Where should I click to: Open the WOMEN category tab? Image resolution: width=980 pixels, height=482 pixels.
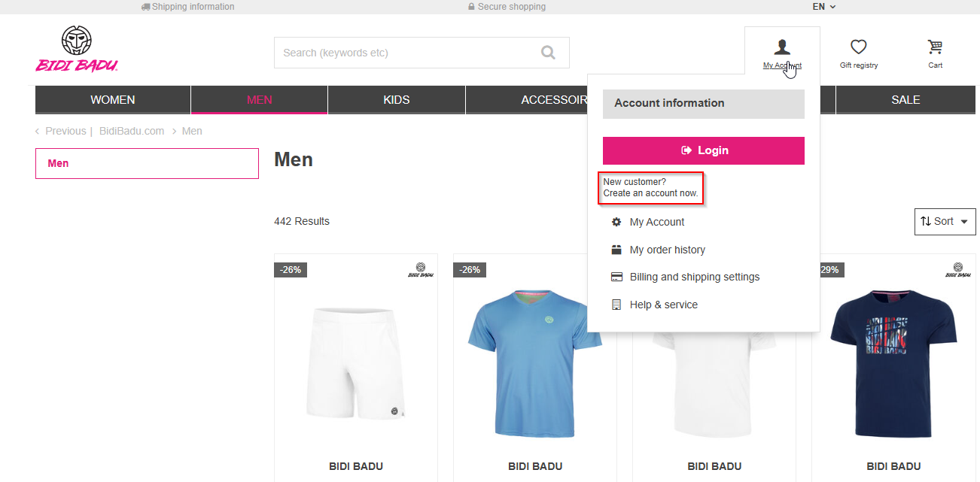point(113,100)
